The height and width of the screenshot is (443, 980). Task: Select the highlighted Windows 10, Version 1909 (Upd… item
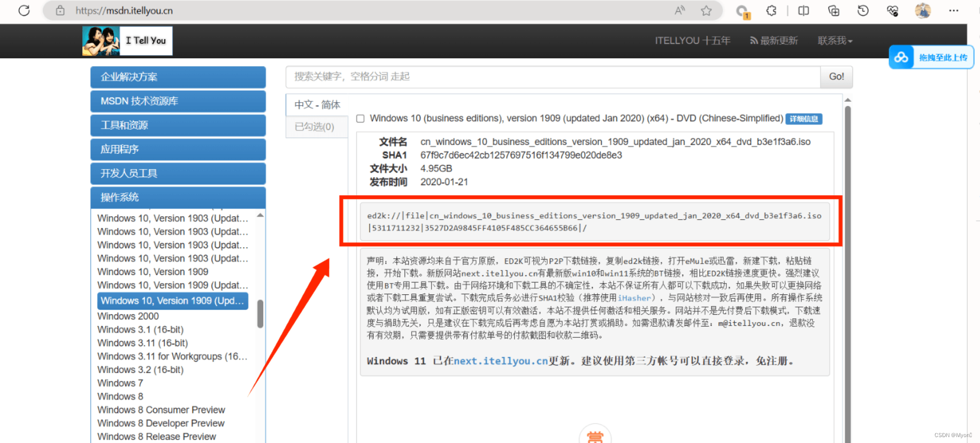coord(173,301)
